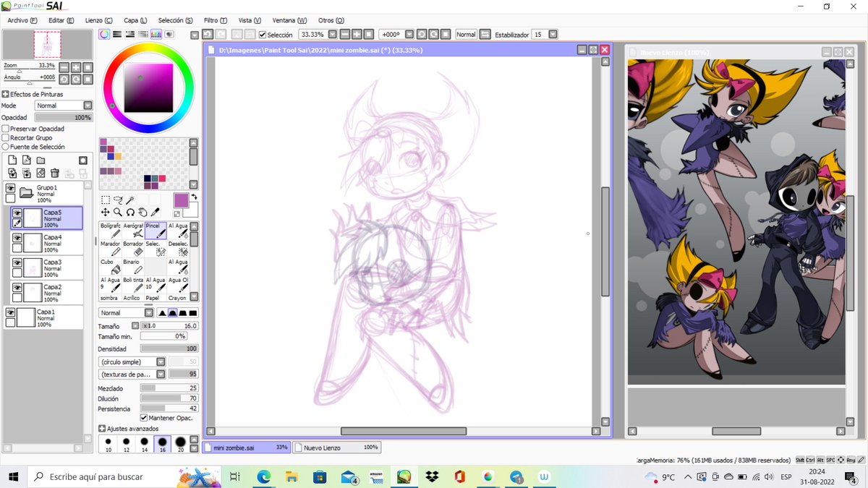Hide the Grupo1 folder eye

point(10,188)
